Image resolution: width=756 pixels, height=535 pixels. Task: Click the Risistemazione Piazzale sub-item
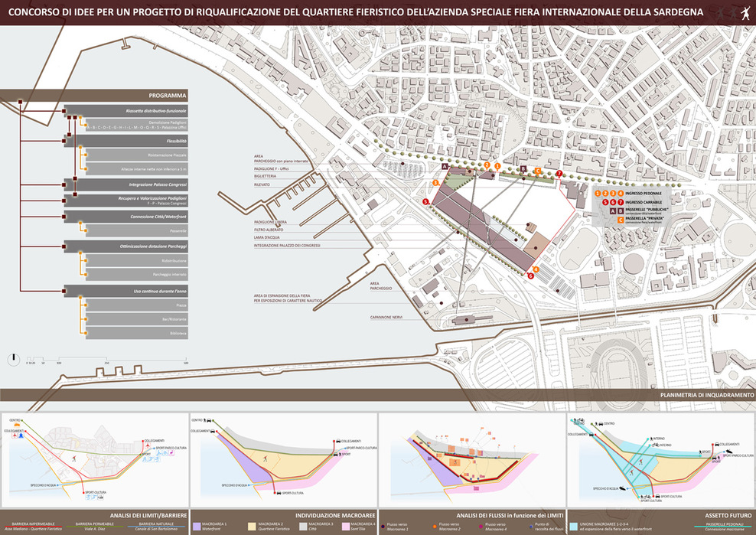click(x=136, y=155)
